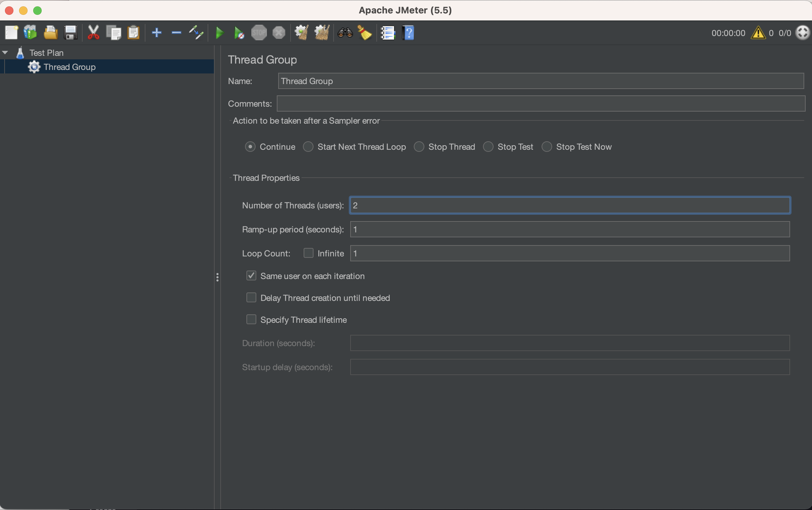The height and width of the screenshot is (510, 812).
Task: Click the toolbar Collapse All minus icon
Action: pos(176,33)
